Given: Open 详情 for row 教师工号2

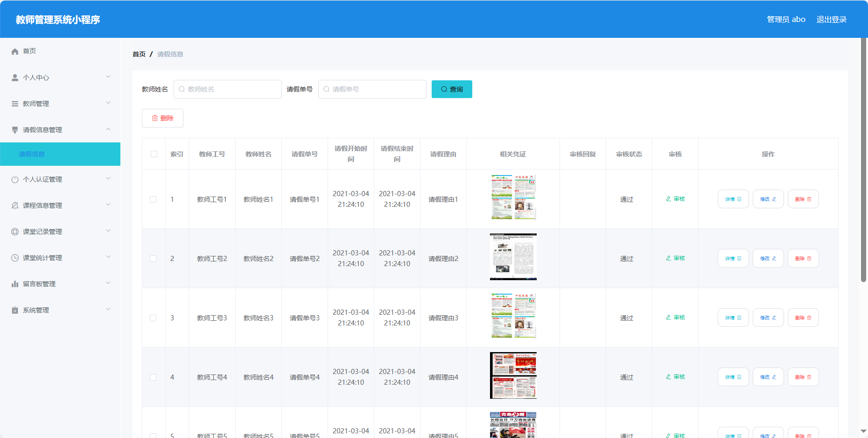Looking at the screenshot, I should [x=733, y=258].
